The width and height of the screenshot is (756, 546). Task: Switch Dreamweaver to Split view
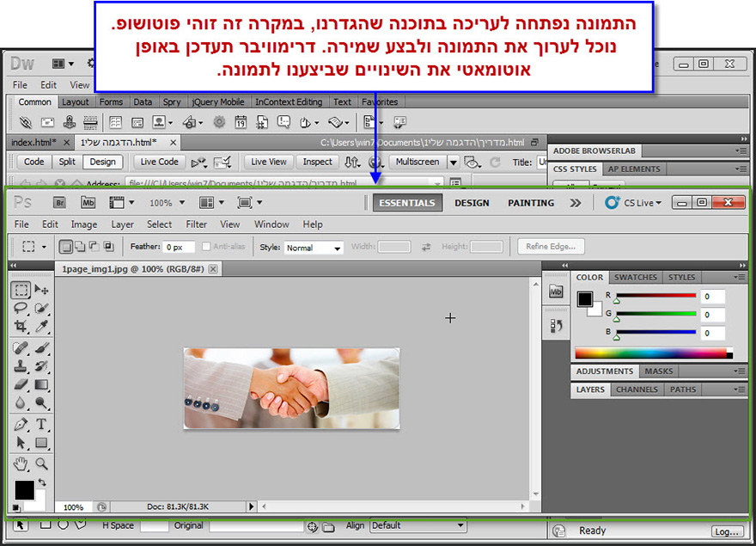67,162
